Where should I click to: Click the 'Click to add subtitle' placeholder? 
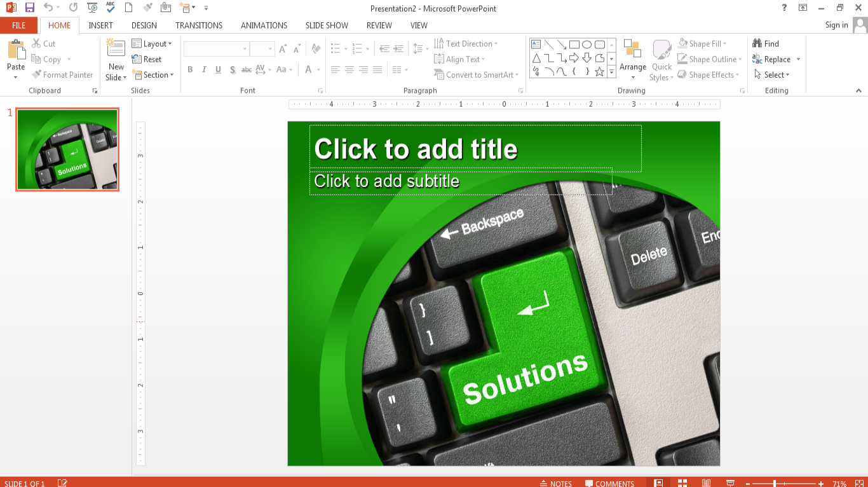click(461, 181)
